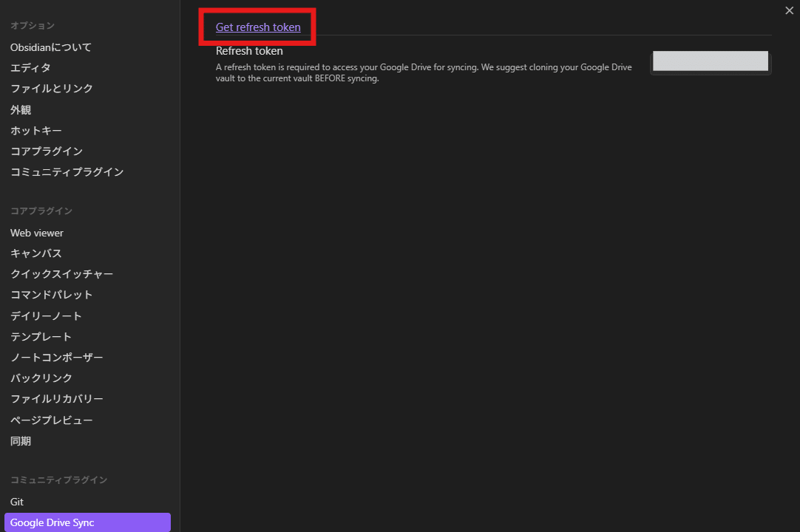Open the バックリンク plugin settings
The width and height of the screenshot is (800, 532).
[x=39, y=378]
